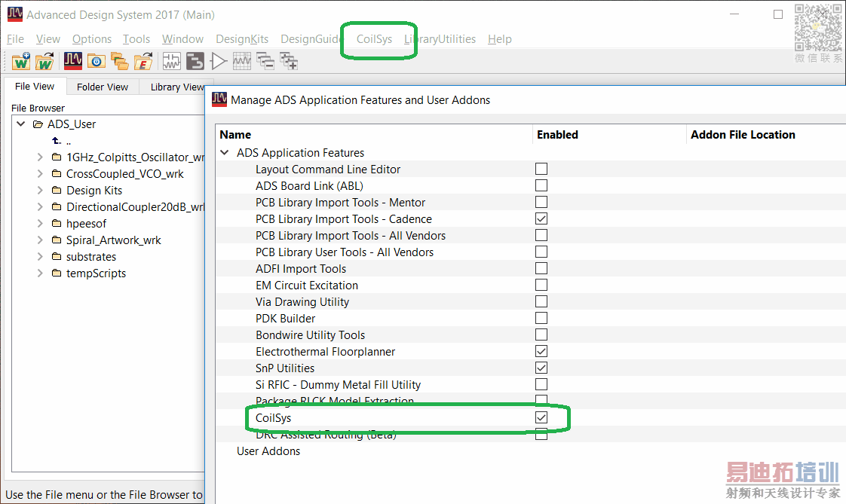Click the open folder icon beside ADS_User
Image resolution: width=846 pixels, height=504 pixels.
coord(38,124)
